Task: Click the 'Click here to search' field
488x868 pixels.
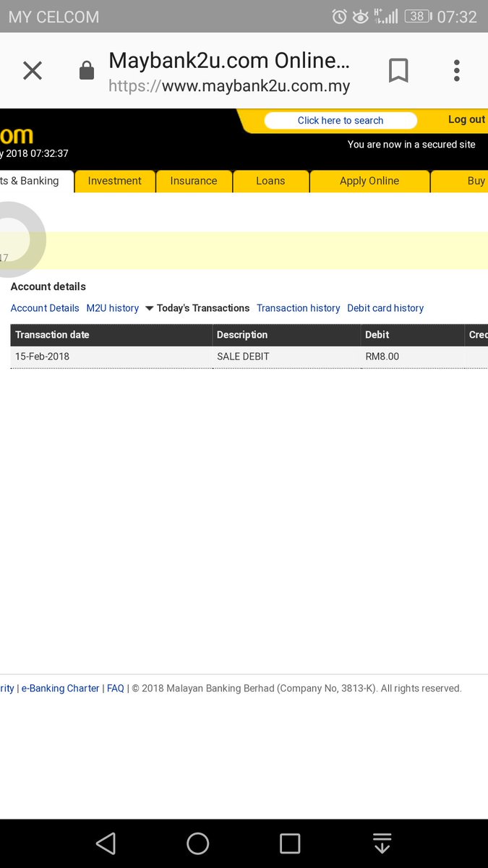Action: pyautogui.click(x=341, y=121)
